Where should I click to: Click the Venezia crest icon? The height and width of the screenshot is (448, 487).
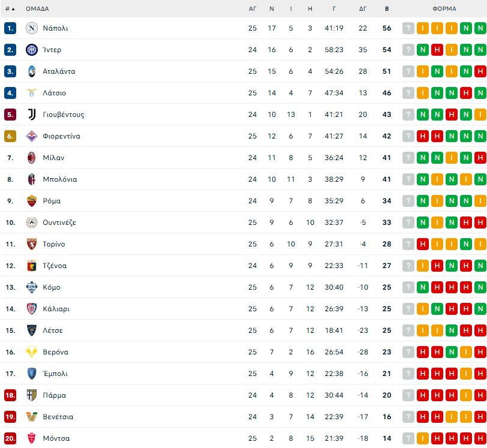32,417
